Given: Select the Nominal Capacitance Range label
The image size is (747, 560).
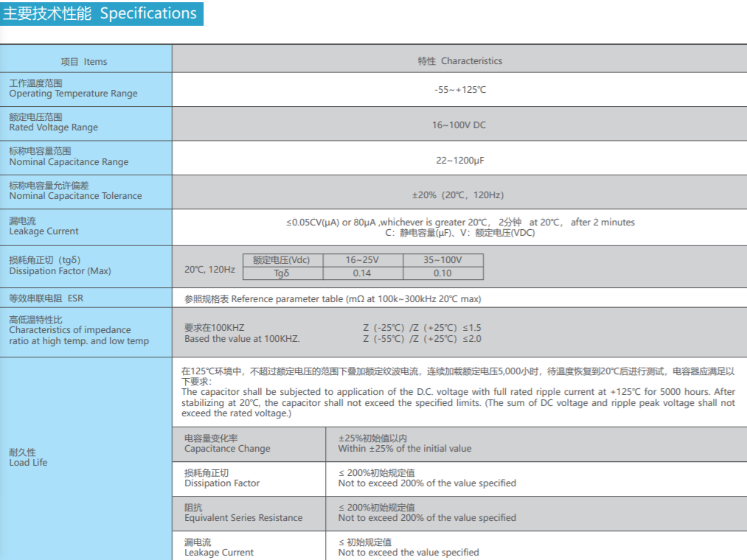Looking at the screenshot, I should tap(69, 162).
